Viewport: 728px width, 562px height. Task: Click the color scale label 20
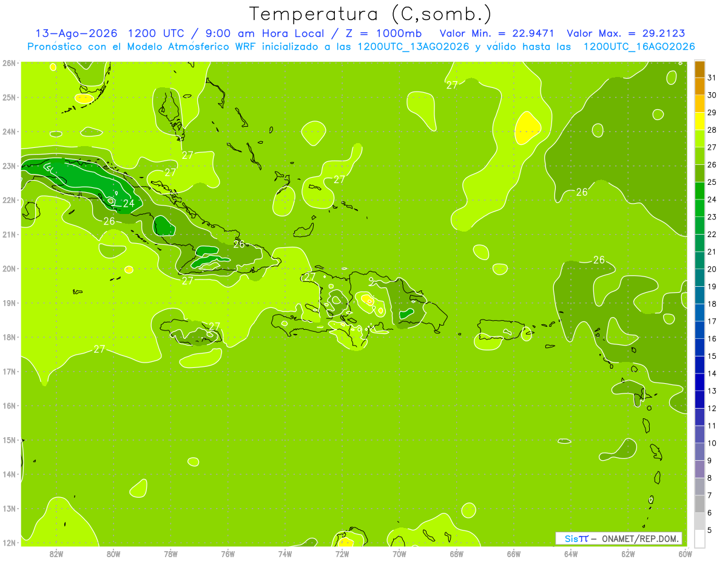(x=712, y=269)
